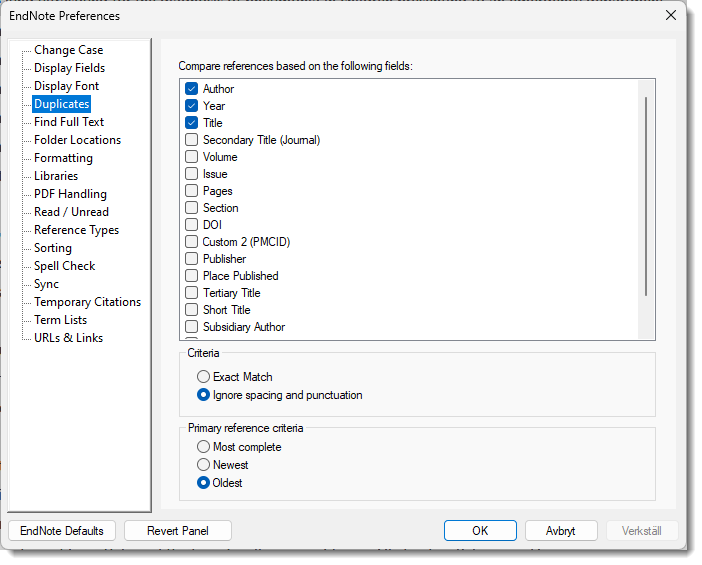
Task: Open the URLs & Links preferences
Action: 68,338
